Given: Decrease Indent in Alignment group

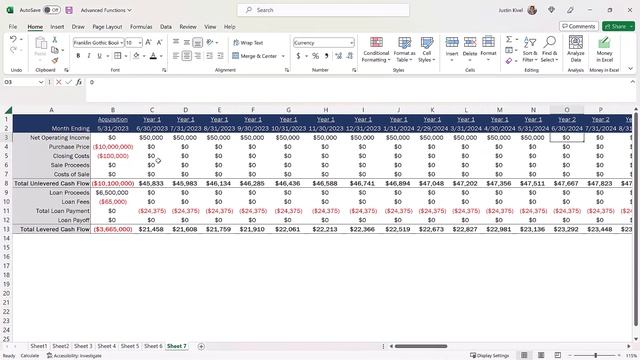Looking at the screenshot, I should click(x=209, y=56).
